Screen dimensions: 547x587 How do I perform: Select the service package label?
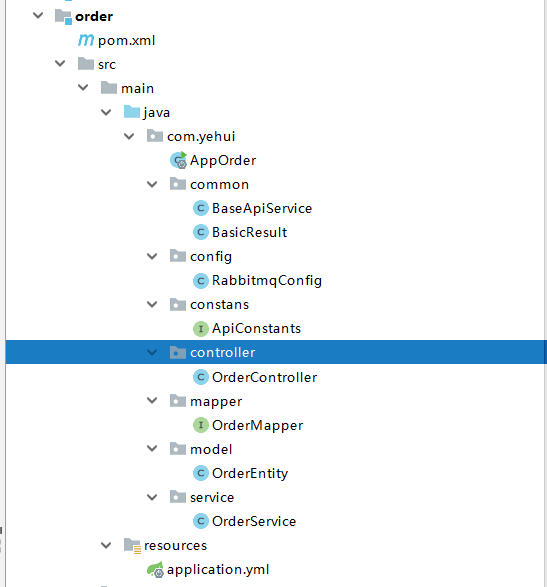(x=212, y=498)
